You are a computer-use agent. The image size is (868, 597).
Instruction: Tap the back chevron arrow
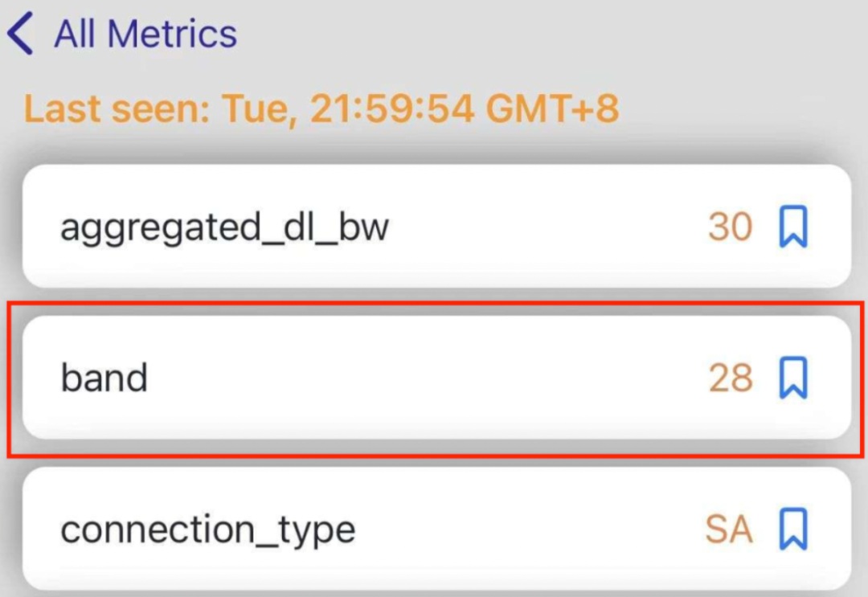20,34
